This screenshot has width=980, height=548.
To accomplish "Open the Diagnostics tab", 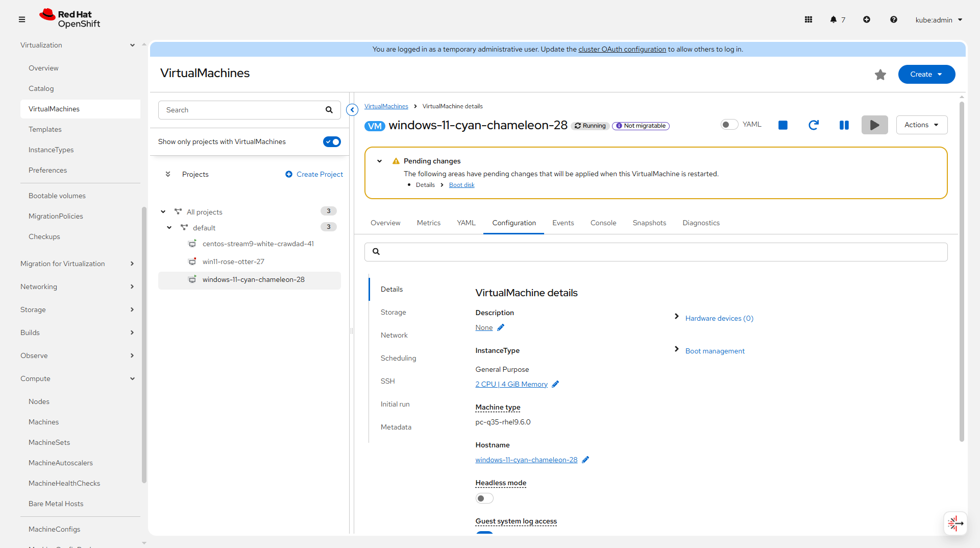I will point(701,223).
